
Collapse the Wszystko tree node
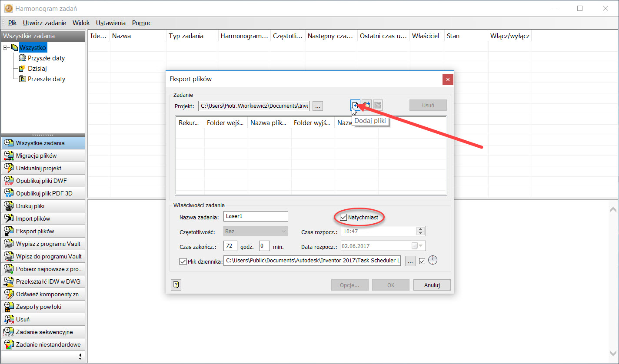click(6, 47)
